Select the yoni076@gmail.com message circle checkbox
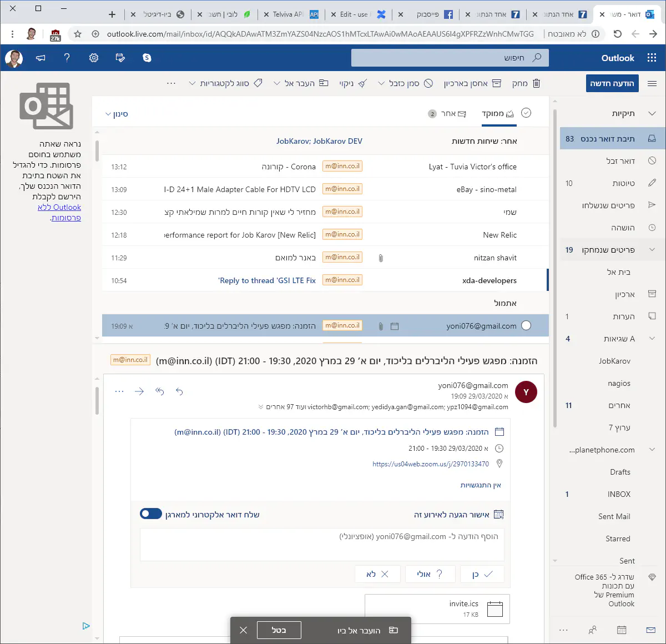666x644 pixels. pos(526,326)
